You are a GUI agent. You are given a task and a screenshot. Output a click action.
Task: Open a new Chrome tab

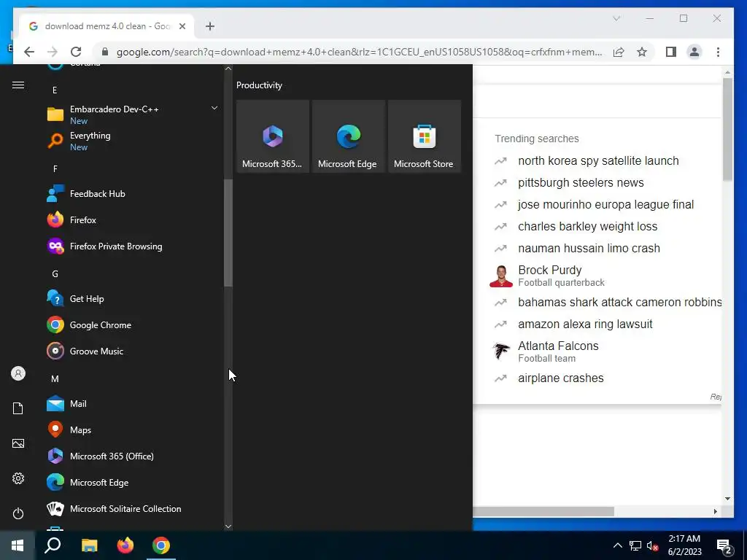[210, 26]
